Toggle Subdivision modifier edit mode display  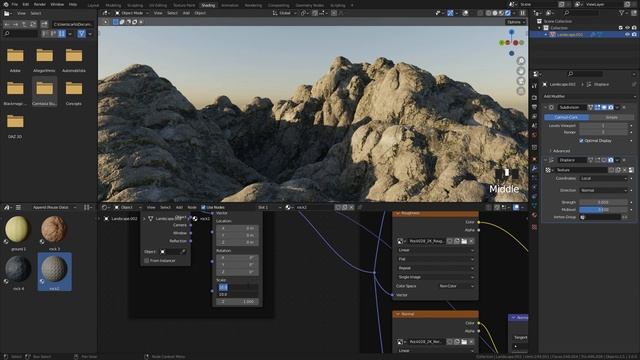[597, 107]
